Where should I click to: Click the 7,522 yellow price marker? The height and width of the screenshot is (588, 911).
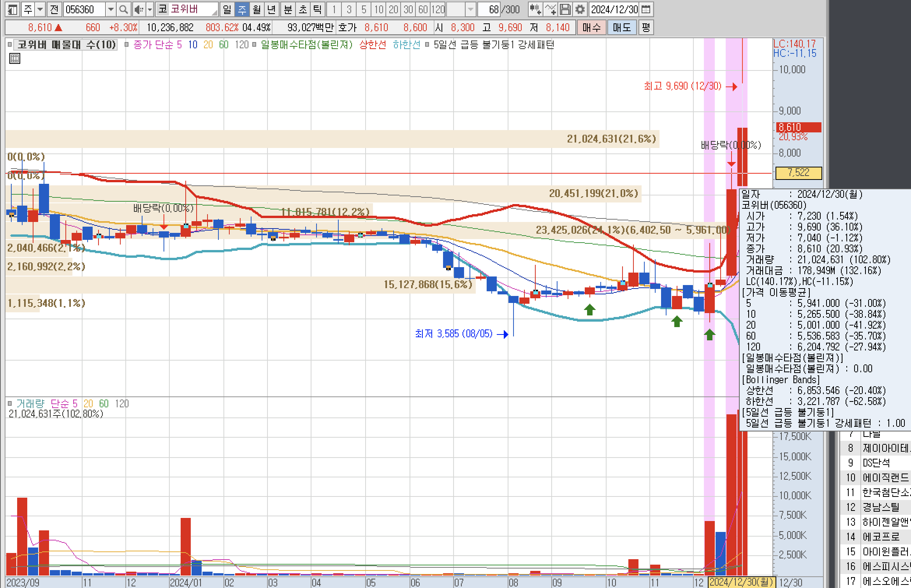798,173
